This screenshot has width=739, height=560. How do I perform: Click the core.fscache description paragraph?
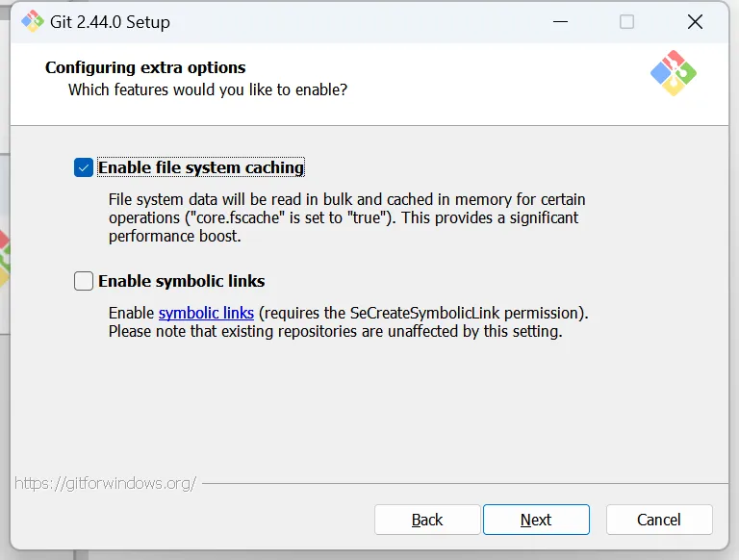coord(346,217)
